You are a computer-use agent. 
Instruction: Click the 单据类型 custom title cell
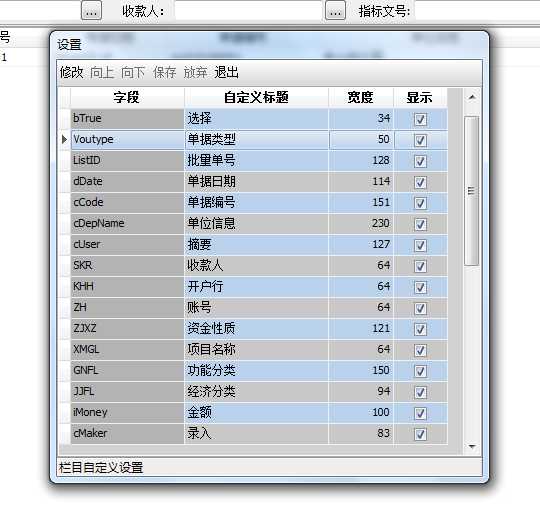pyautogui.click(x=257, y=139)
